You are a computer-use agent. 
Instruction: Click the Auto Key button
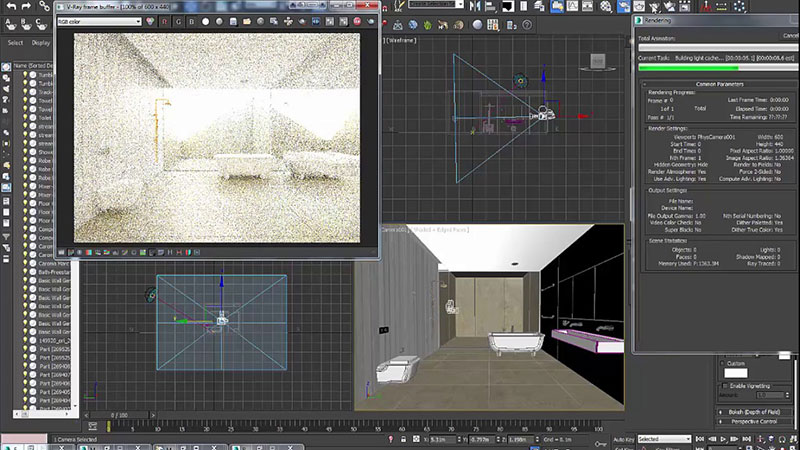(623, 439)
